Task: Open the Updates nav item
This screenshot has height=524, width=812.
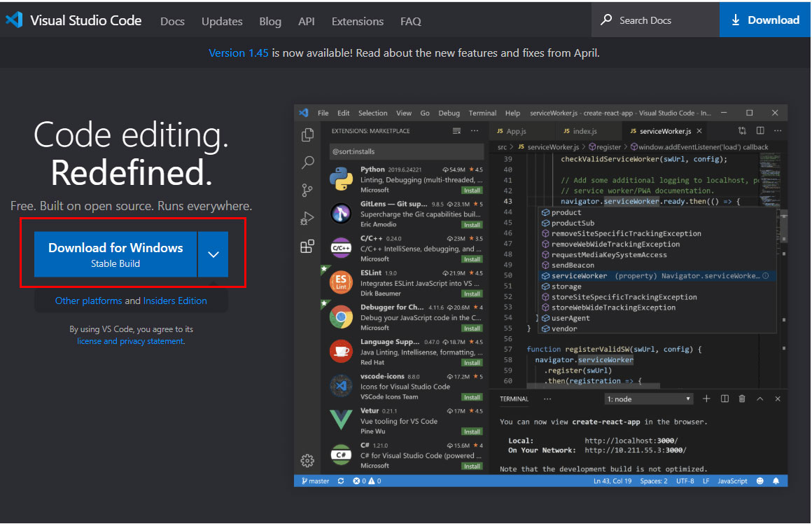Action: tap(222, 21)
